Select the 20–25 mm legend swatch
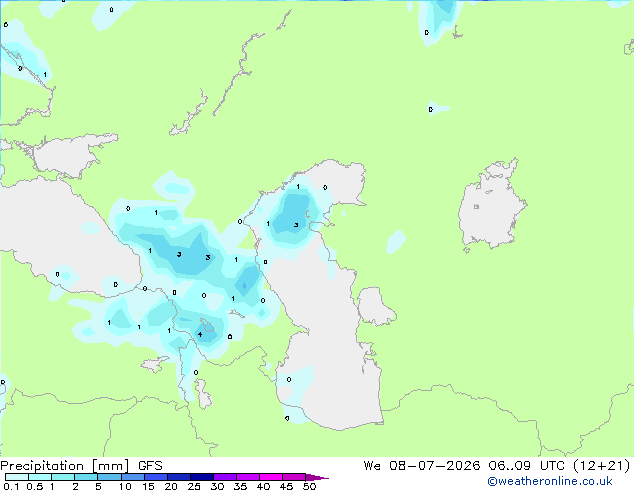This screenshot has width=634, height=490. 179,477
